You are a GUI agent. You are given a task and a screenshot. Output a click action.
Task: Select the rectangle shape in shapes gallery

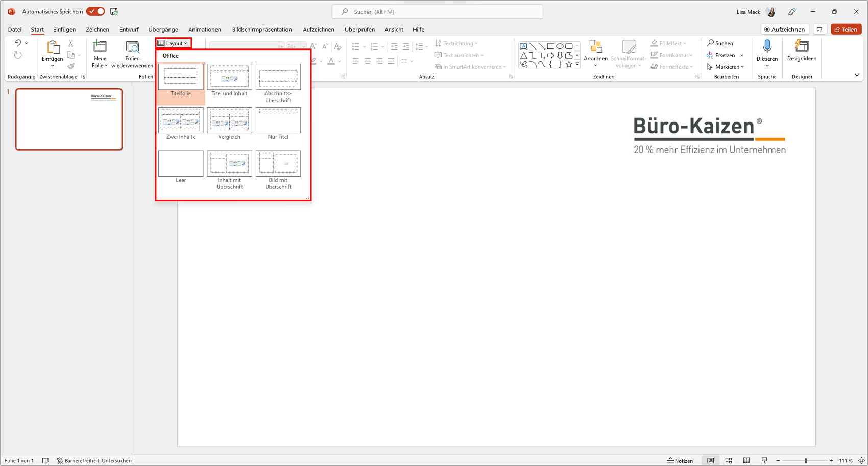tap(551, 46)
